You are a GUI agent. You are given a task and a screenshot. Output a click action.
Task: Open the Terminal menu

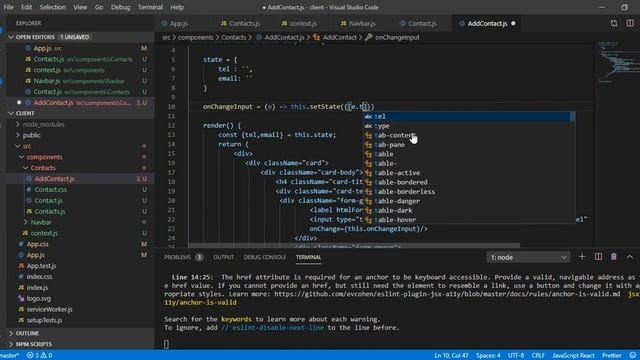coord(150,7)
